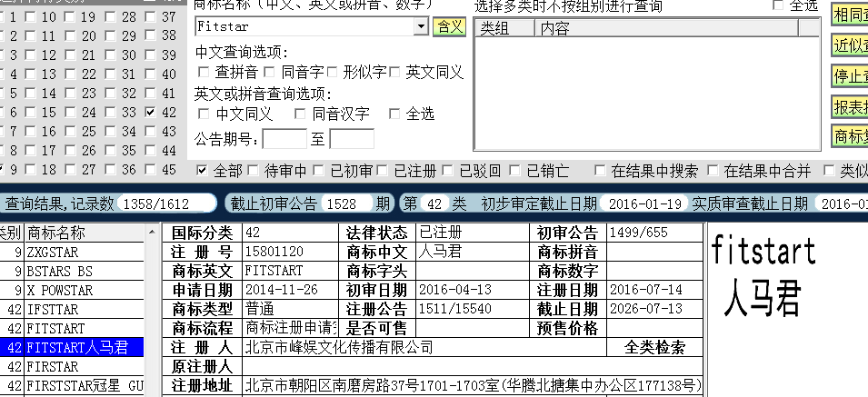
Task: Click the 公告期号 start field
Action: coord(284,139)
